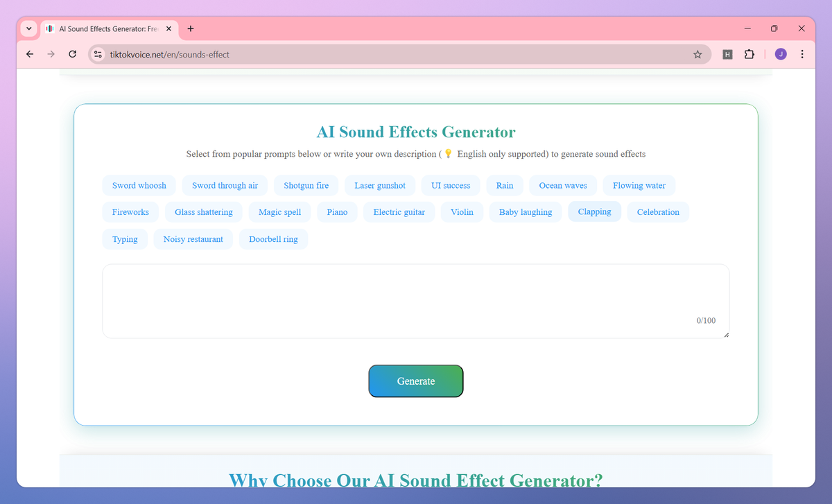This screenshot has width=832, height=504.
Task: Bookmark this page via star icon
Action: point(697,53)
